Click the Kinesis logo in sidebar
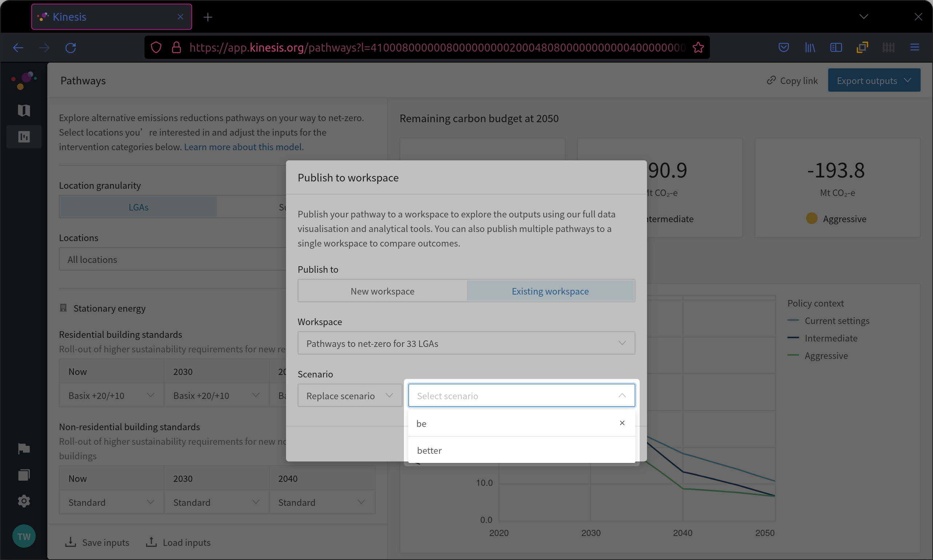This screenshot has height=560, width=933. click(x=24, y=80)
